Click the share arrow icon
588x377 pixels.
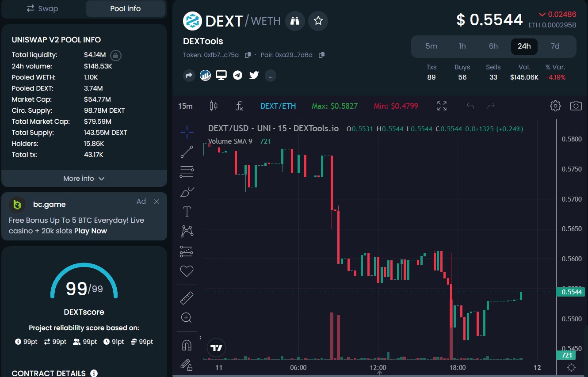pos(189,76)
